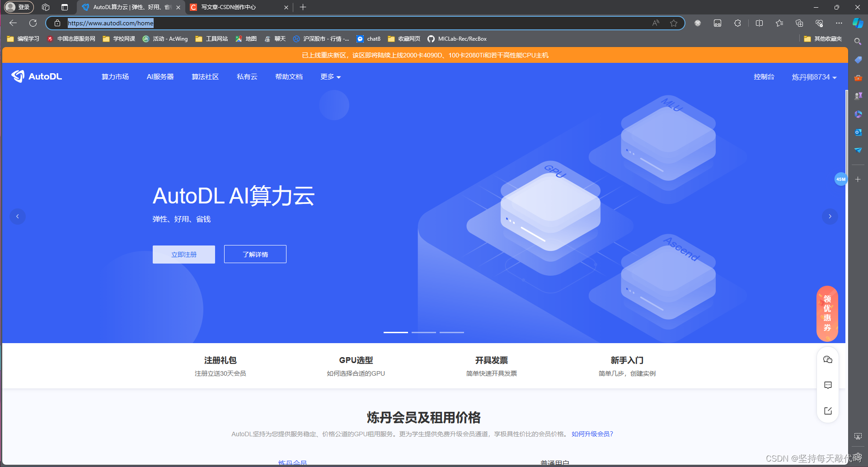Screen dimensions: 868x467
Task: Open the chat8 bookmark
Action: (369, 39)
